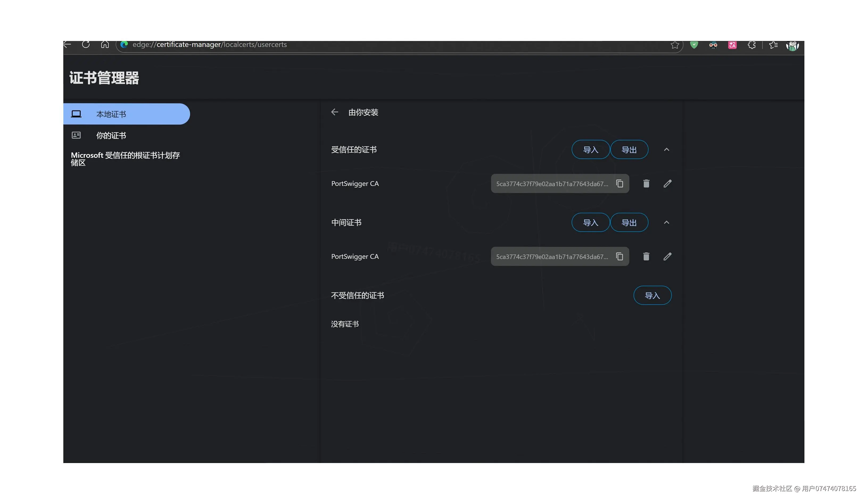The height and width of the screenshot is (504, 868).
Task: Click the trusted certificate hash field
Action: click(x=560, y=184)
